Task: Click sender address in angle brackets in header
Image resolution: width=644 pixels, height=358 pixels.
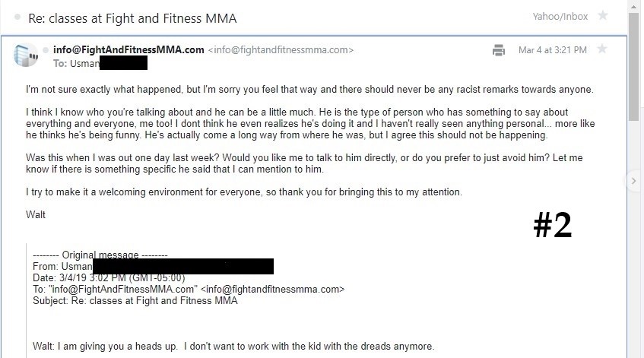Action: (x=281, y=49)
